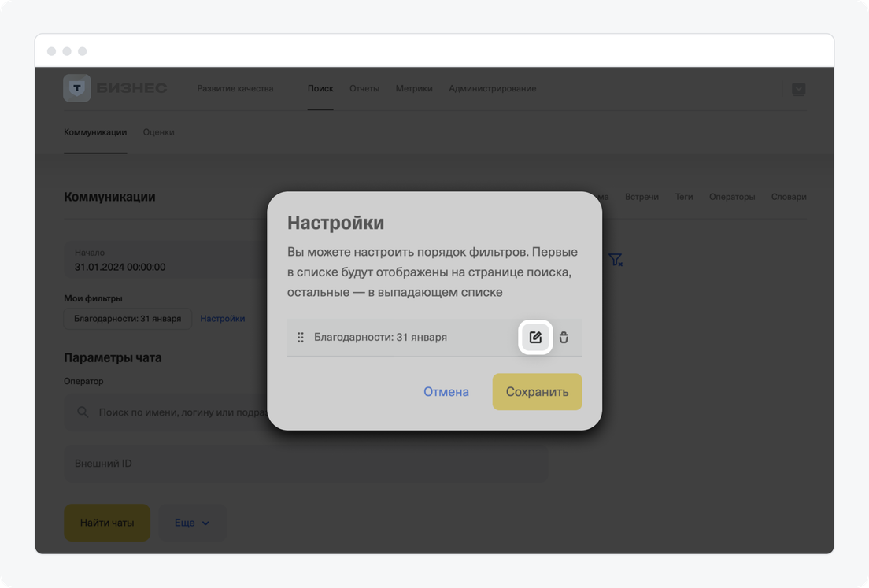Screen dimensions: 869x588
Task: Open the top-right header dropdown icon
Action: point(798,89)
